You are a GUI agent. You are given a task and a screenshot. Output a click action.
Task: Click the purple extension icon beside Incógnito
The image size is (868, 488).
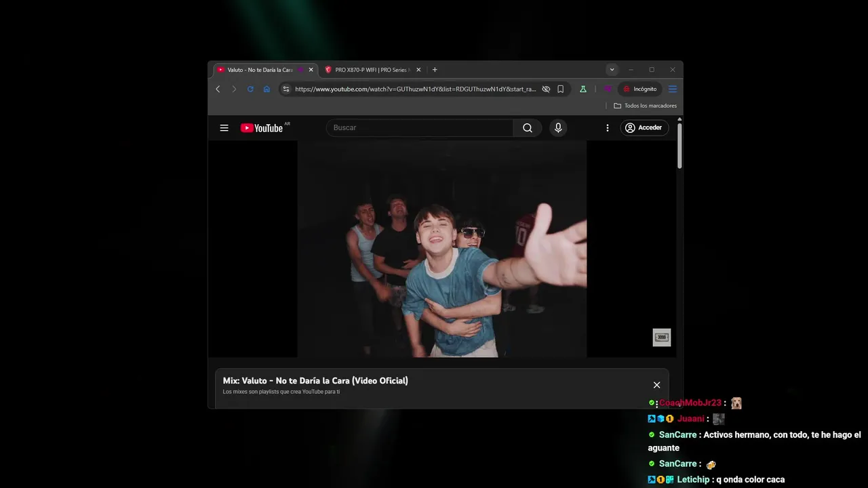click(x=608, y=89)
